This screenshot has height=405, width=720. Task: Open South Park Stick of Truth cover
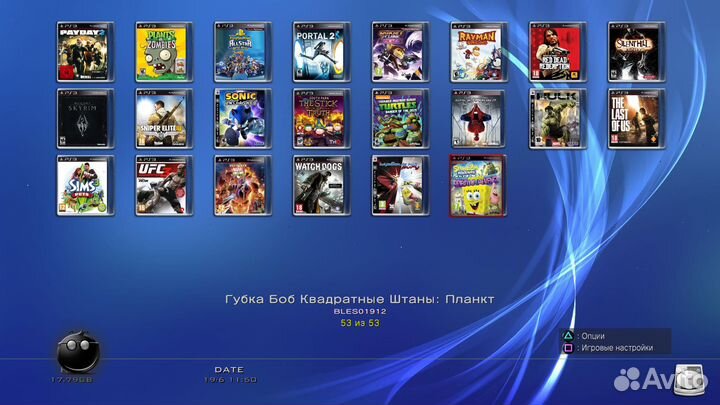click(x=321, y=118)
